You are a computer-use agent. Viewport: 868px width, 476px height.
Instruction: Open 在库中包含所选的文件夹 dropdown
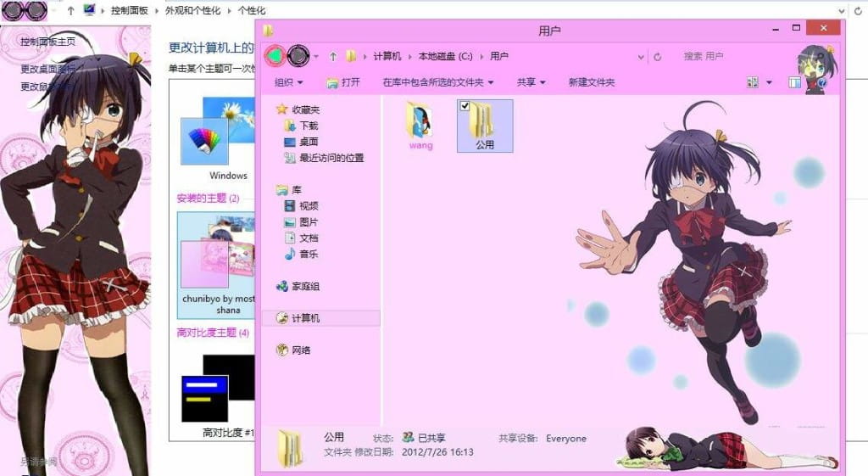(x=438, y=82)
